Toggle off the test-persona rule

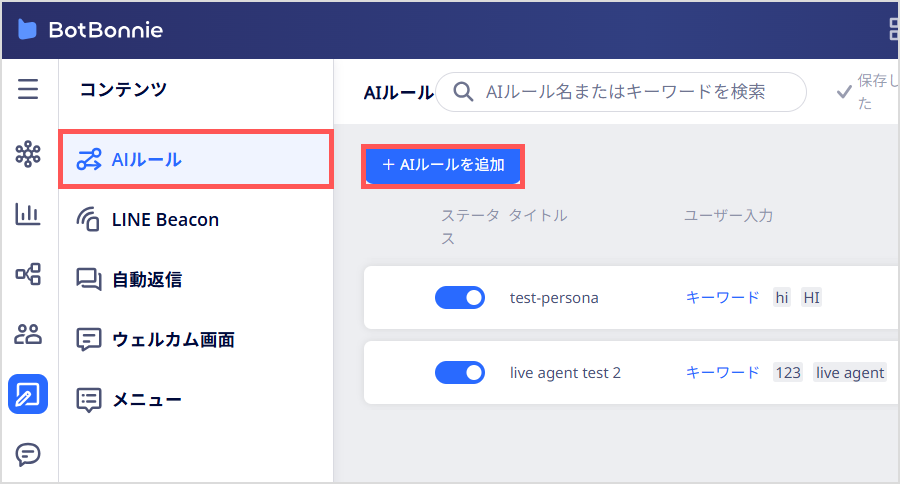coord(460,297)
